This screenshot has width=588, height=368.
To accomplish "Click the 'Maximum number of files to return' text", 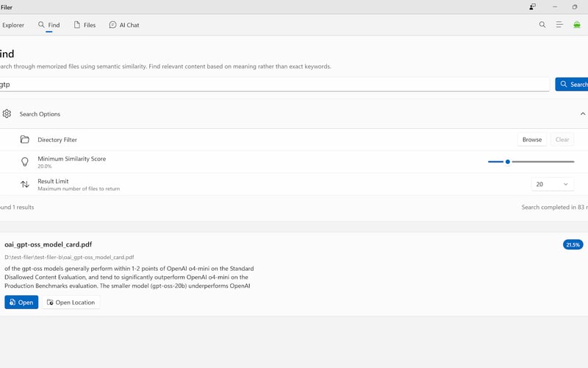I will [x=79, y=189].
